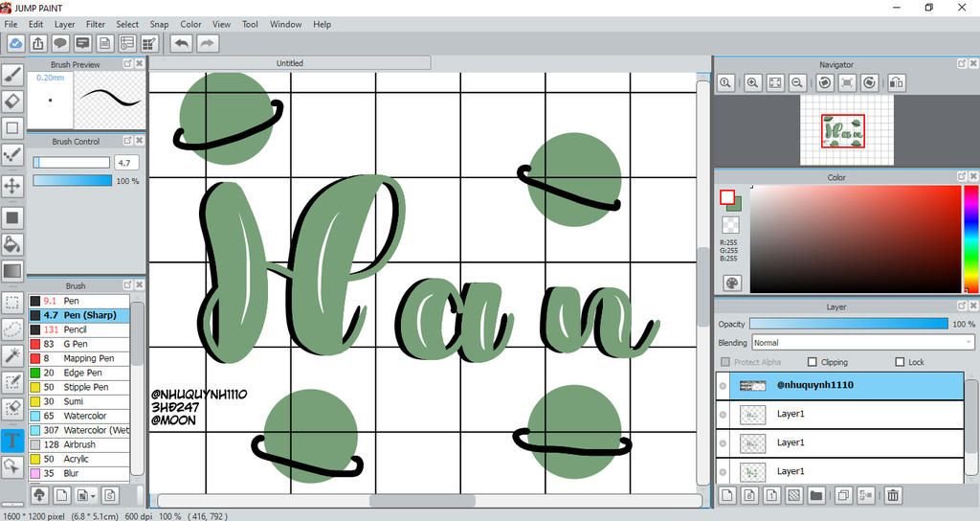Choose the Shape rectangle tool
Screen dimensions: 980x521
click(11, 127)
